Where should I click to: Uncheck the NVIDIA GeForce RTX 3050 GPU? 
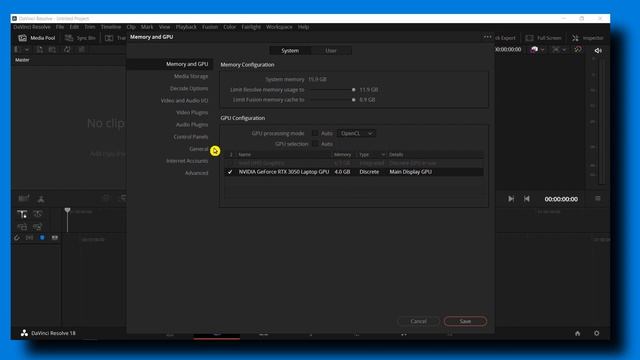point(230,172)
